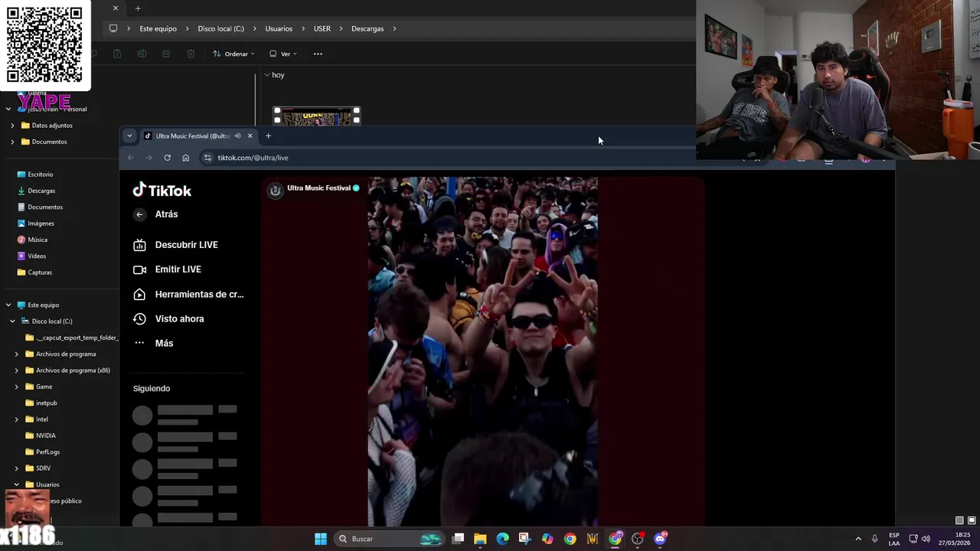Click the share icon in File Explorer toolbar
The image size is (980, 551).
coord(166,54)
